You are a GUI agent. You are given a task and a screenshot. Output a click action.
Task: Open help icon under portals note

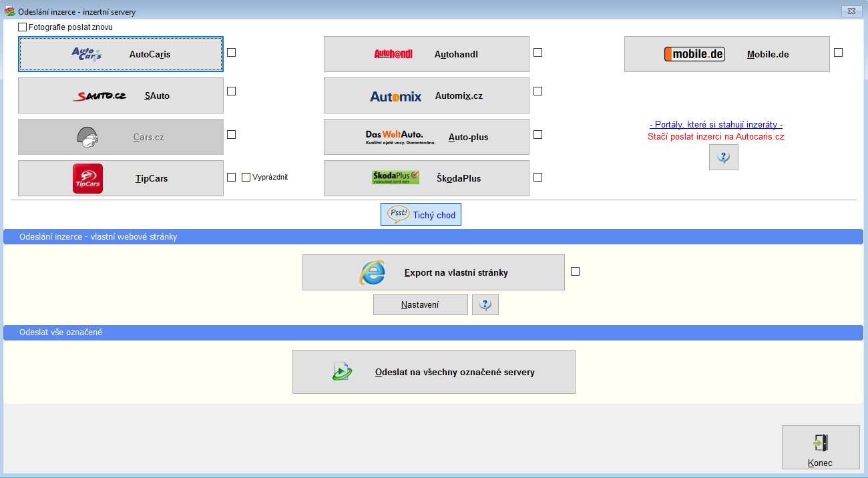pyautogui.click(x=723, y=157)
